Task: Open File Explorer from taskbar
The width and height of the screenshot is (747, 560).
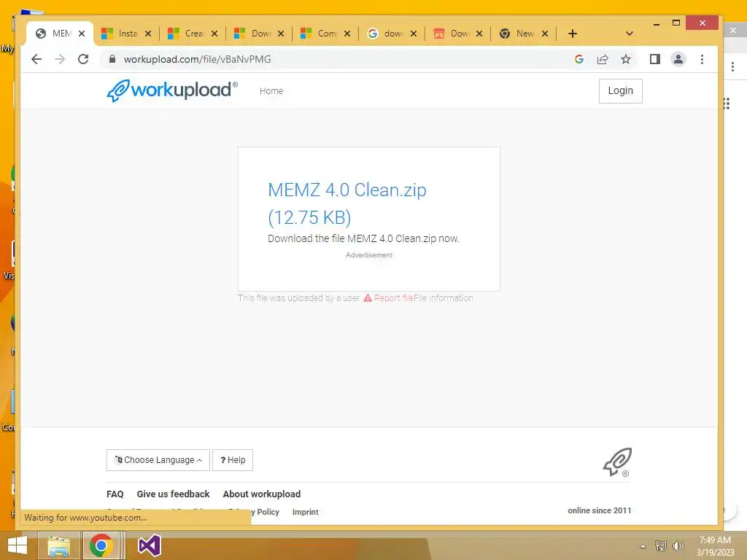Action: 58,545
